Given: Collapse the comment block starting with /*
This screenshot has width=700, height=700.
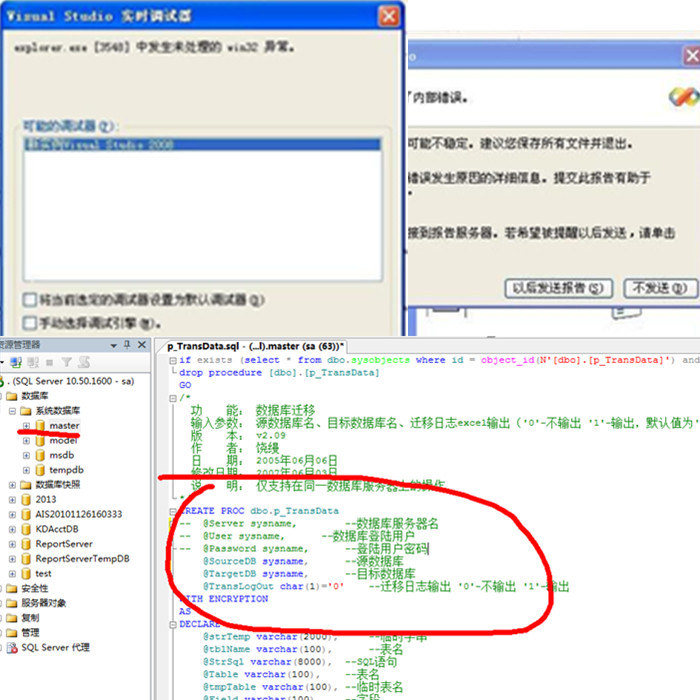Looking at the screenshot, I should pos(173,398).
